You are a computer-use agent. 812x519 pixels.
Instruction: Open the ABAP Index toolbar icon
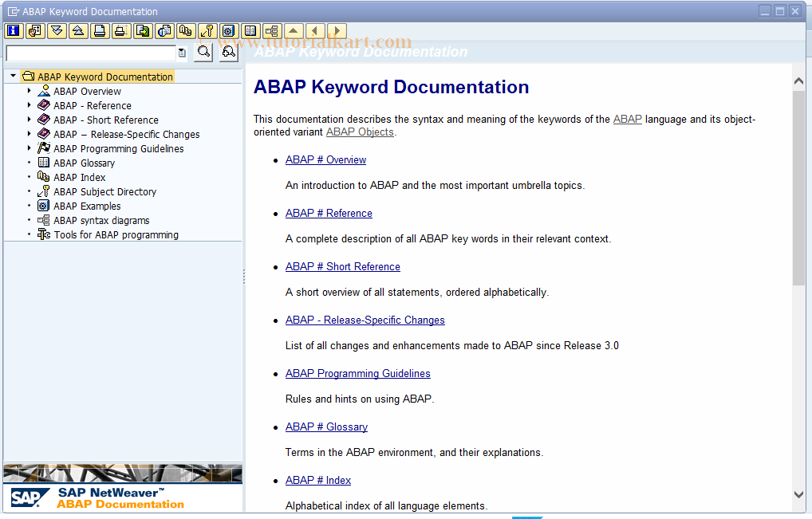185,31
